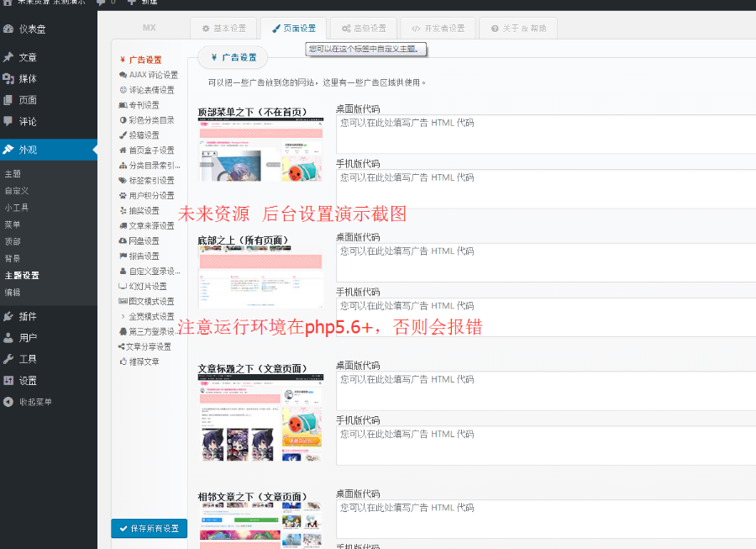756x549 pixels.
Task: Click the 用户 person icon
Action: (x=8, y=338)
